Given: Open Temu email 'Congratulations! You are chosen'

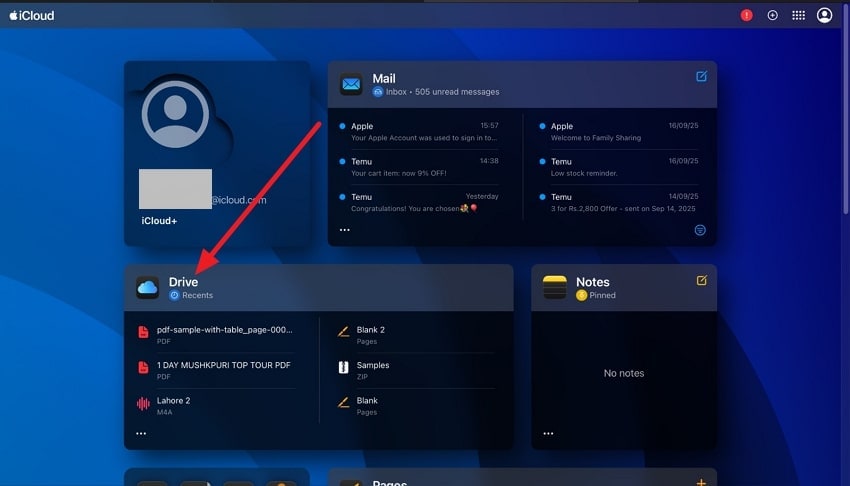Looking at the screenshot, I should [418, 203].
